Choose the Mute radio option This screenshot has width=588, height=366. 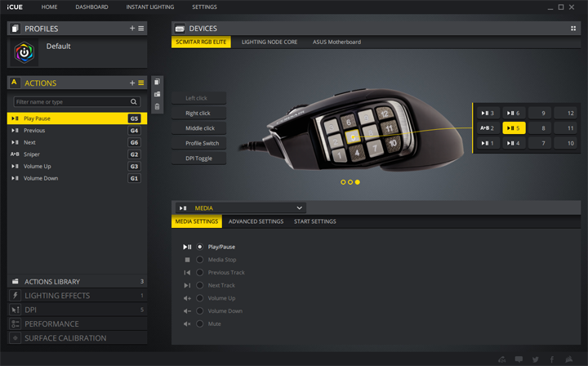[199, 324]
